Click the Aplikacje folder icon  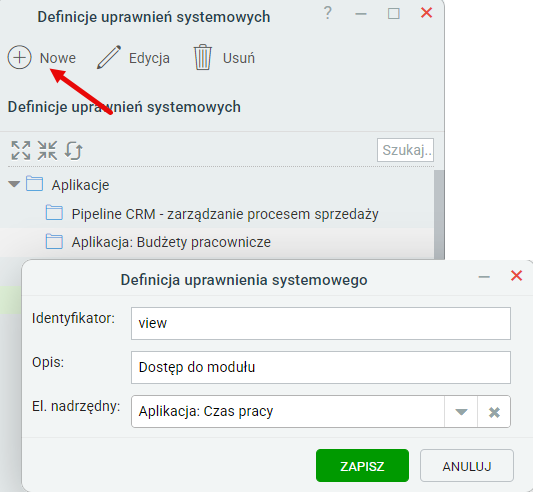[35, 184]
